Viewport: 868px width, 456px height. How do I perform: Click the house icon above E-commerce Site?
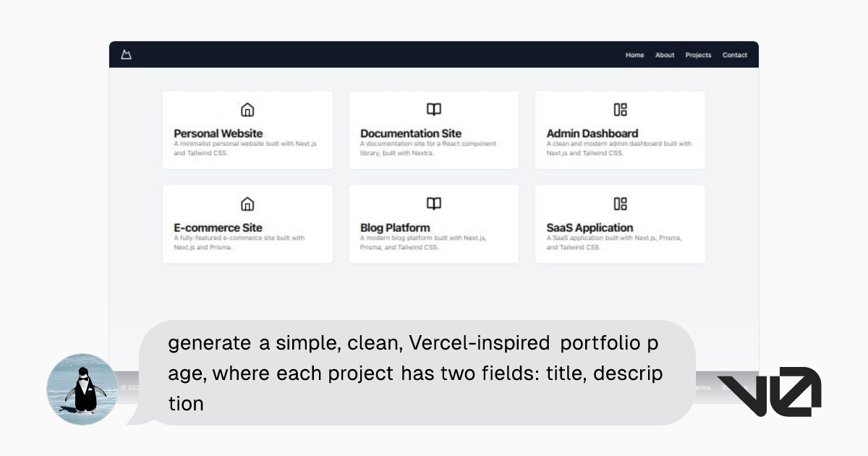coord(247,204)
